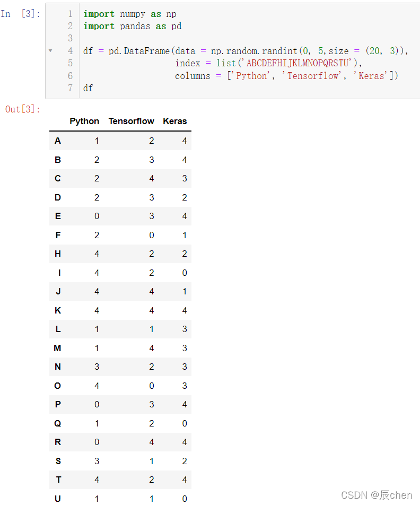Select row index O in the output table

pyautogui.click(x=57, y=386)
